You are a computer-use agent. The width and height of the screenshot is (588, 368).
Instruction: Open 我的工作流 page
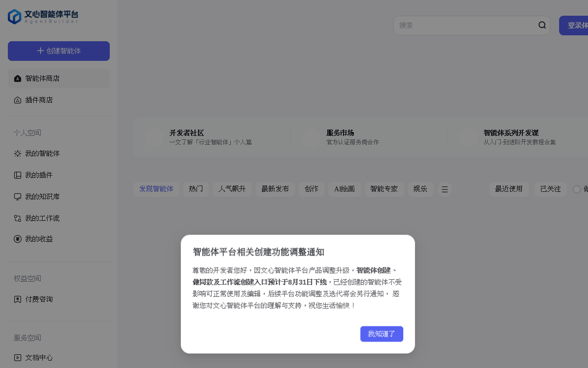click(x=59, y=218)
